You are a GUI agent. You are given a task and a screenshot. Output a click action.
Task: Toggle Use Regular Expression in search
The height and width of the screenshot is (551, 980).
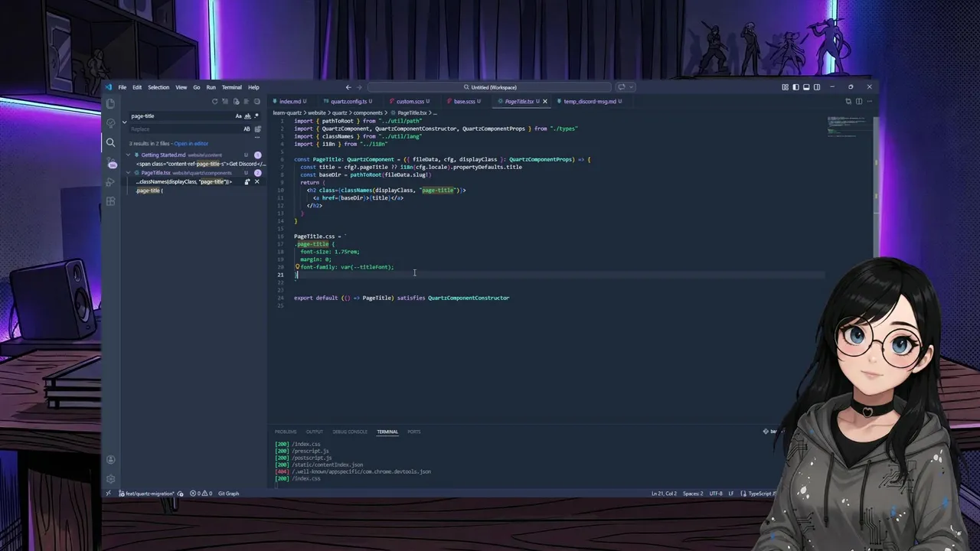click(256, 116)
